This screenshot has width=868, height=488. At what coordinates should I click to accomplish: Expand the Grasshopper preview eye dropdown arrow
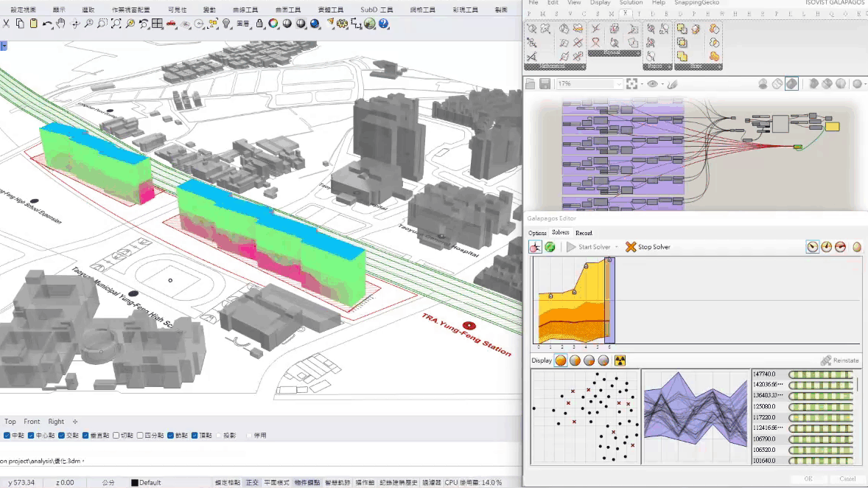coord(662,84)
